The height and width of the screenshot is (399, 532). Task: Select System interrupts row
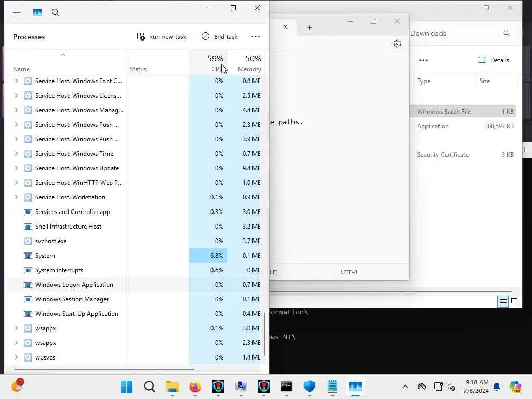(135, 270)
